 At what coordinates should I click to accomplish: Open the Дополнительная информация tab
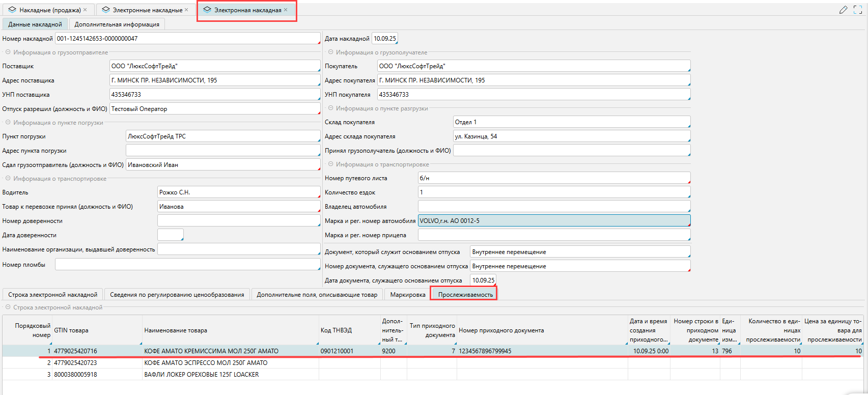[x=117, y=24]
